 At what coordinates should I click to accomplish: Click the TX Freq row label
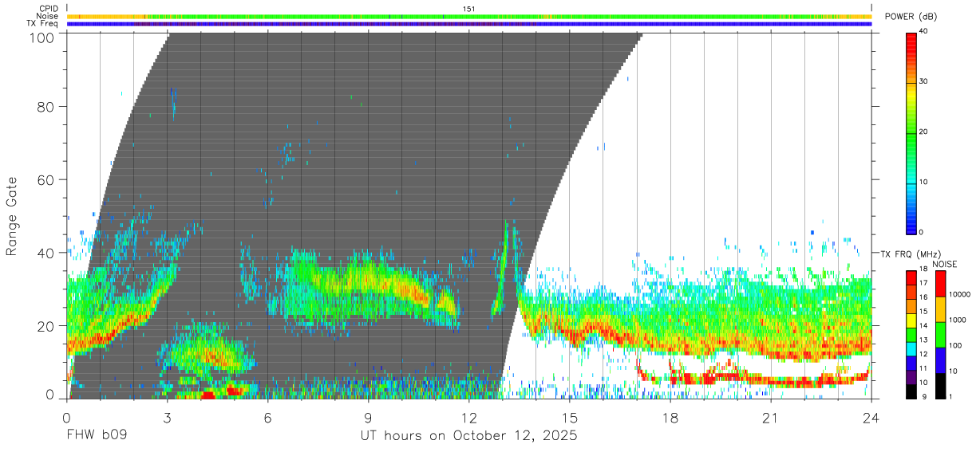pyautogui.click(x=42, y=24)
